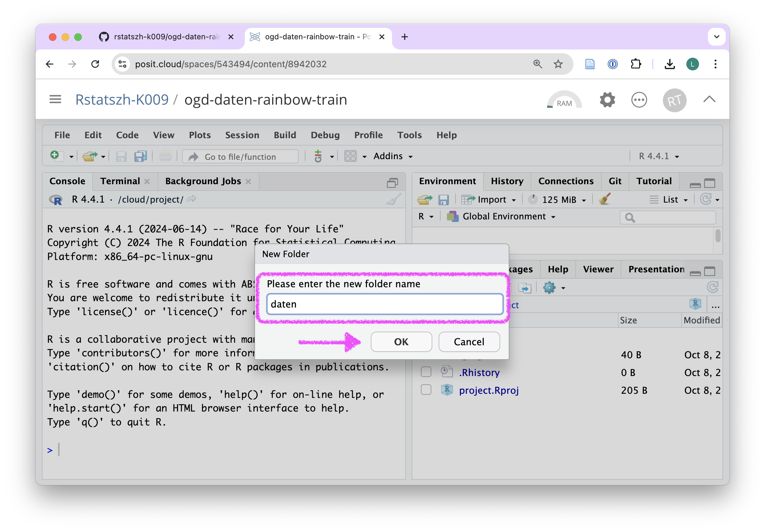The width and height of the screenshot is (765, 532).
Task: Open the Global Environment dropdown
Action: point(501,217)
